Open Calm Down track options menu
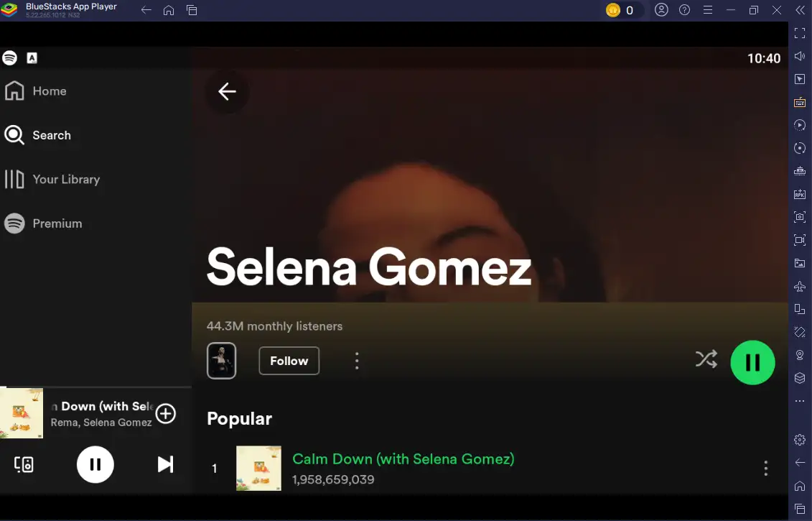 pos(765,468)
